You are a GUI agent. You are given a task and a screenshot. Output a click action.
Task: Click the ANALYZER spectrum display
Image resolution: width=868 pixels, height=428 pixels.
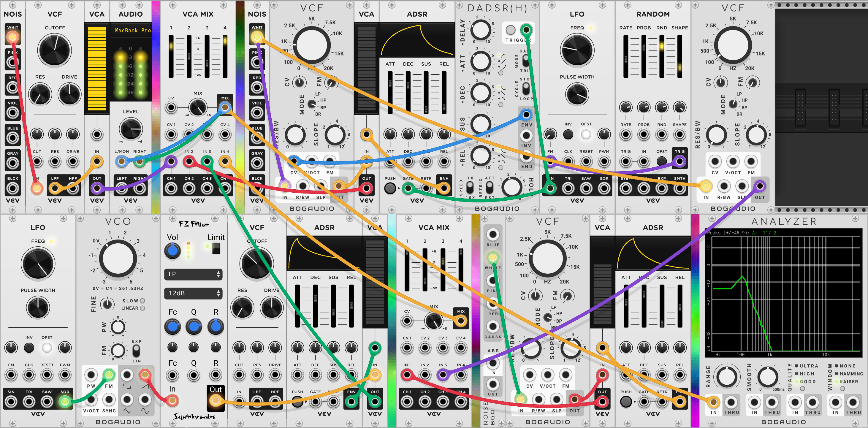point(784,293)
